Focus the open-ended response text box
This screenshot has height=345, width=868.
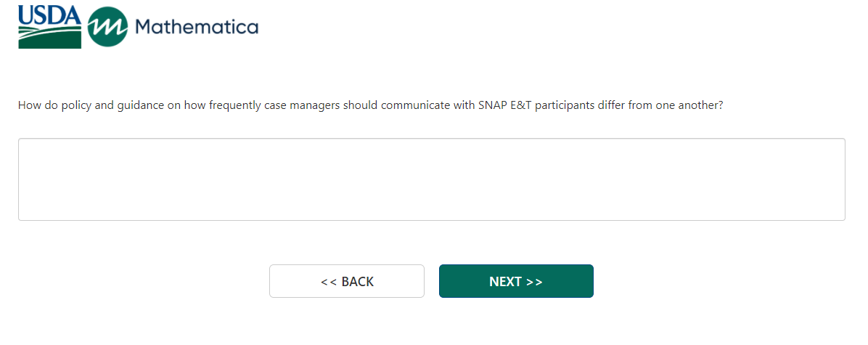pos(431,179)
